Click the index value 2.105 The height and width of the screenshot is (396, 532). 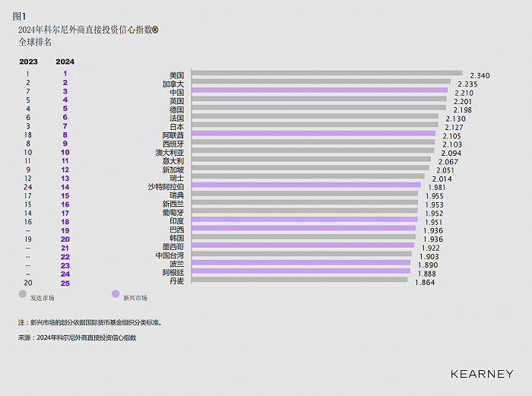click(452, 136)
